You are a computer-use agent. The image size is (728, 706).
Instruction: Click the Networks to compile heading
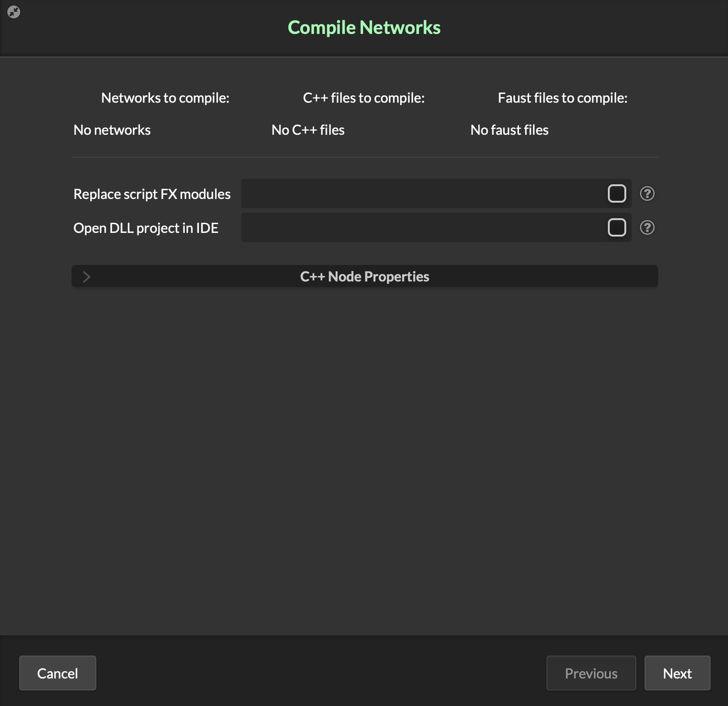tap(165, 98)
